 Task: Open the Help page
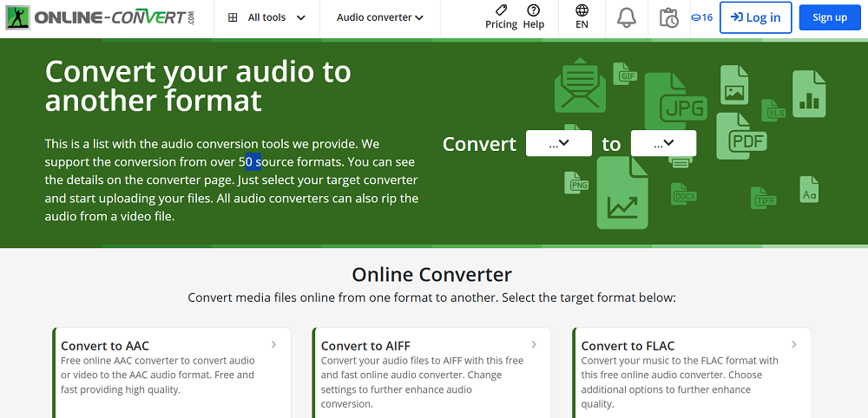(534, 17)
